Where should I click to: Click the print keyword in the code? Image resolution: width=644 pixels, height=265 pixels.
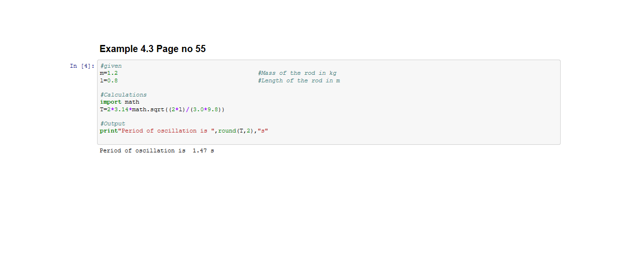pos(109,131)
